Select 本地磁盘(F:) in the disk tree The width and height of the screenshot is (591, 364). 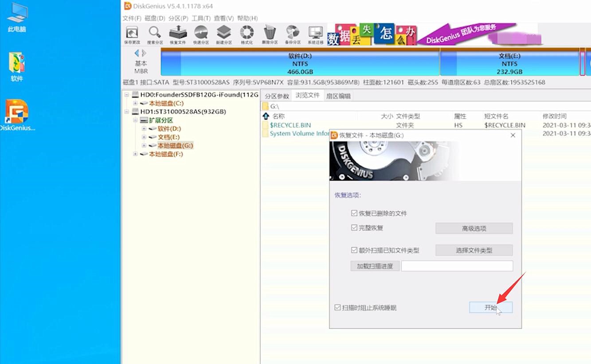166,154
